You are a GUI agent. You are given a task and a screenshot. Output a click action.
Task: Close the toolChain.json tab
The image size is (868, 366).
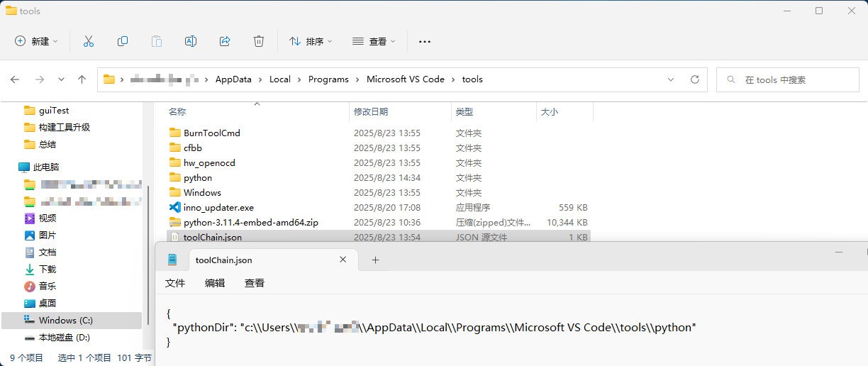[x=344, y=260]
